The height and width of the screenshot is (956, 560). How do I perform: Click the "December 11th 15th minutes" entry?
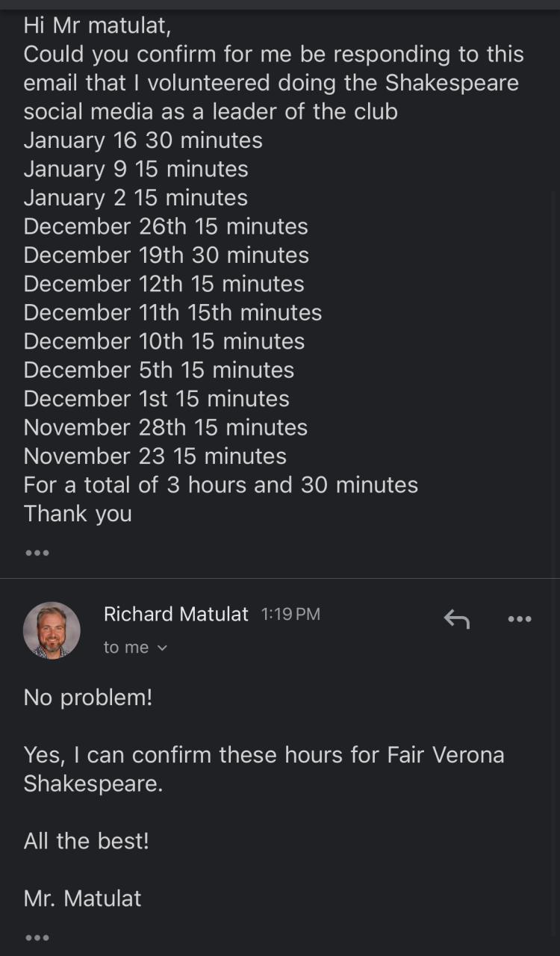pos(172,312)
